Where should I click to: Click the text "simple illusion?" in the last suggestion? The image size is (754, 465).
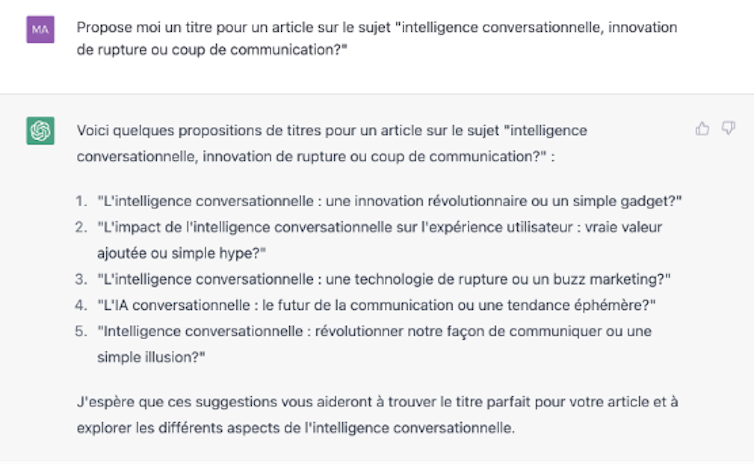click(x=151, y=357)
